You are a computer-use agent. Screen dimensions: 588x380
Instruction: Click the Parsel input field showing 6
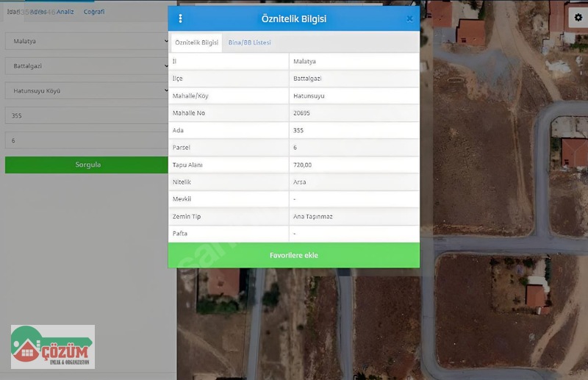click(x=87, y=140)
